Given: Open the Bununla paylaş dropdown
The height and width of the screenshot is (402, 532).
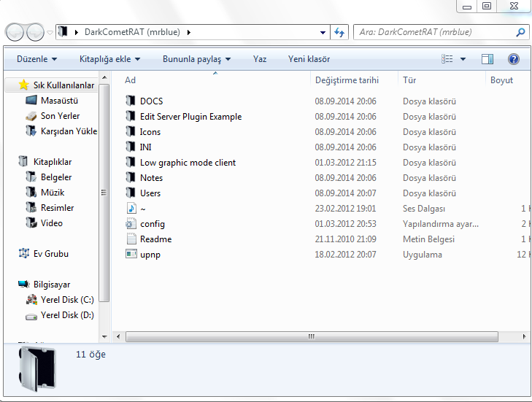Looking at the screenshot, I should click(x=197, y=59).
